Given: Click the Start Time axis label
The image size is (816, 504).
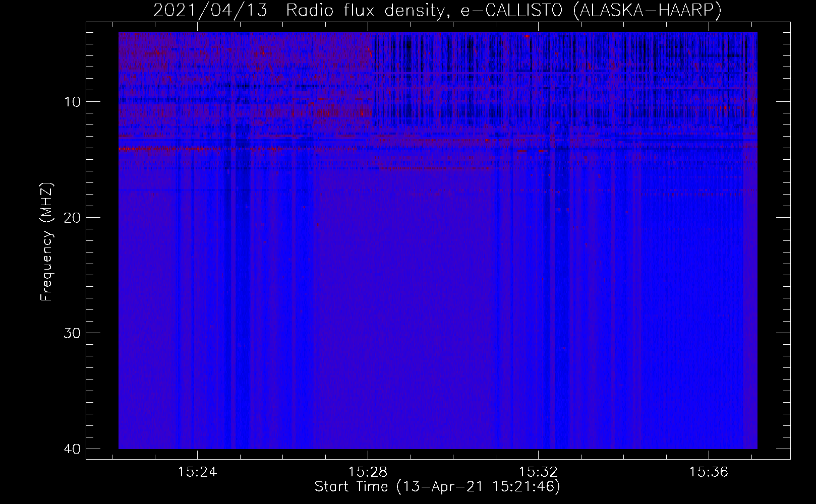Looking at the screenshot, I should pyautogui.click(x=437, y=487).
